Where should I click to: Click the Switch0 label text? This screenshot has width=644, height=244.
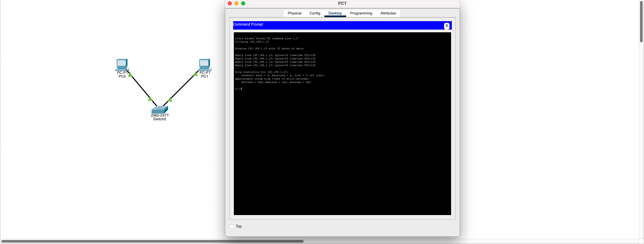pos(160,119)
